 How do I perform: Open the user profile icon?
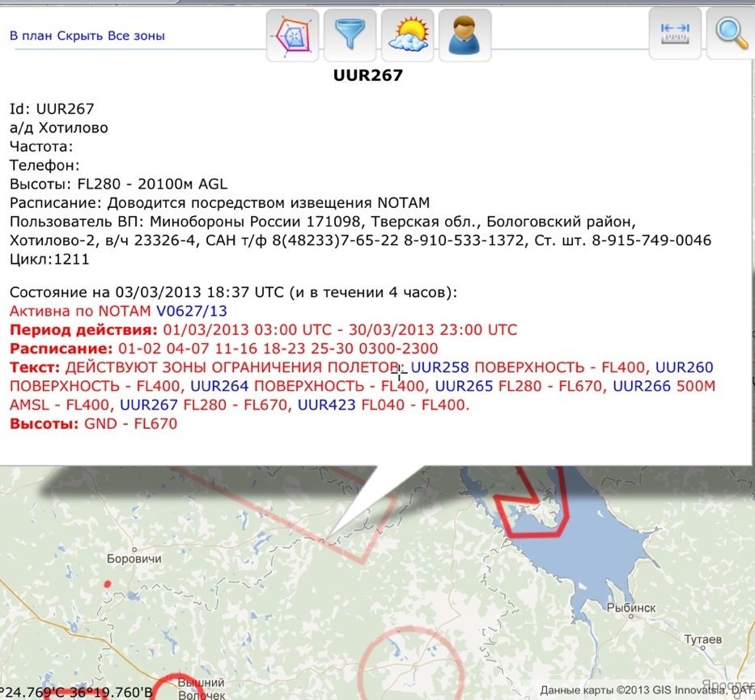click(465, 36)
